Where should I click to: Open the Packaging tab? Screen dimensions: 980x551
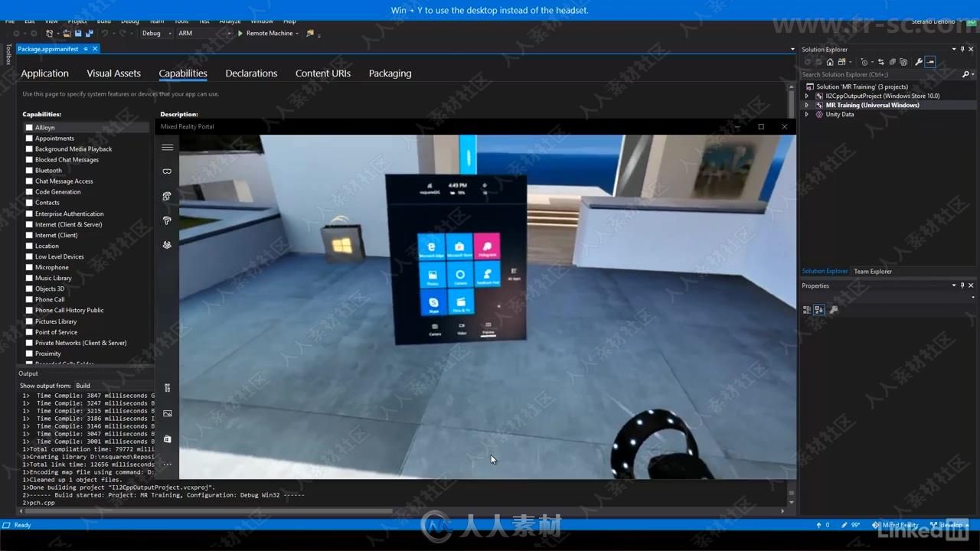(390, 73)
